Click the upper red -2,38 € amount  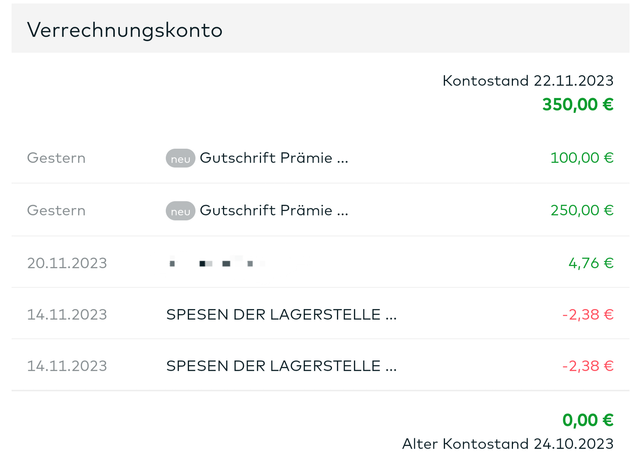coord(588,314)
